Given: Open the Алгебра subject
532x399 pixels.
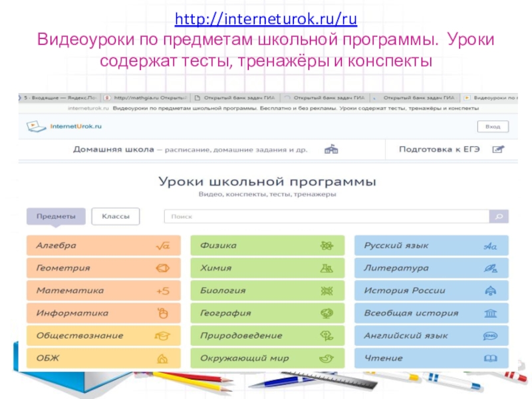Looking at the screenshot, I should click(x=104, y=245).
